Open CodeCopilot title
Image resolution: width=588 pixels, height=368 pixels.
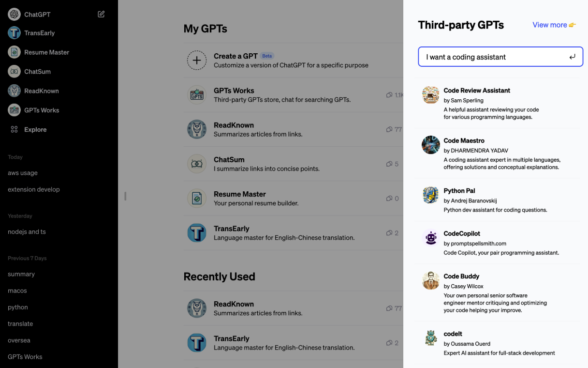tap(462, 233)
